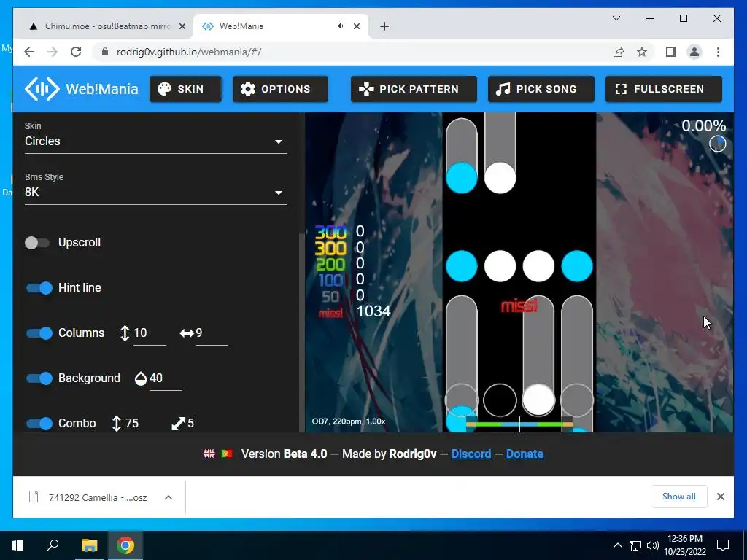Open the volume tray icon

pos(653,545)
